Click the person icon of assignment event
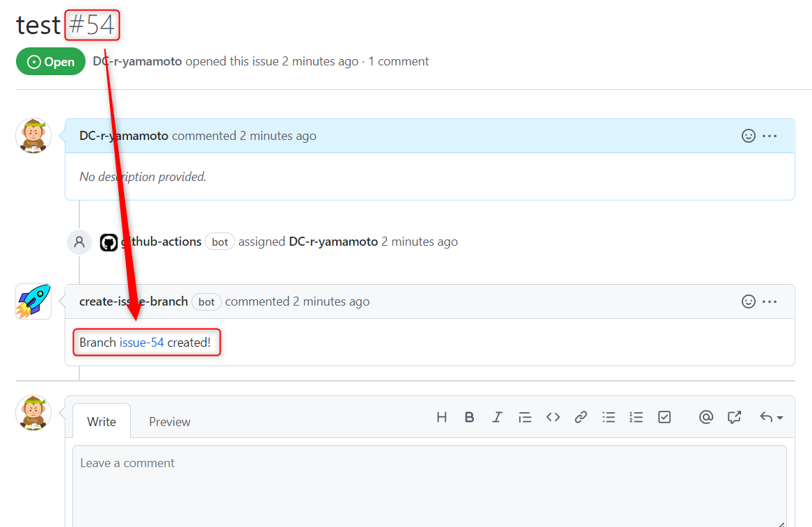 (79, 242)
